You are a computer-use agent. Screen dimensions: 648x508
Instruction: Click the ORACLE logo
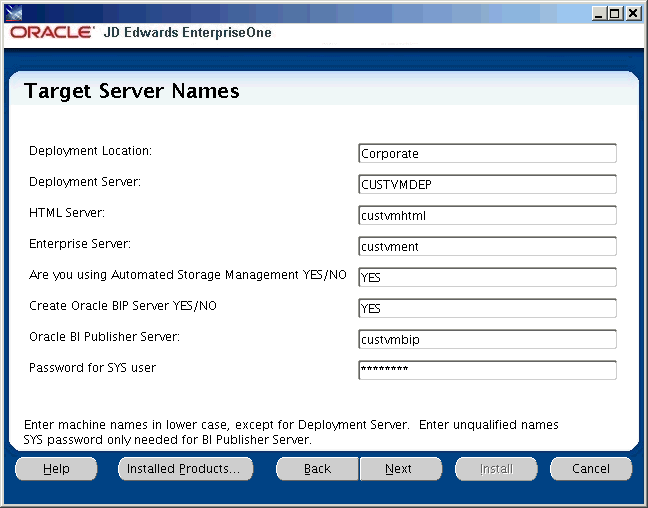tap(52, 32)
